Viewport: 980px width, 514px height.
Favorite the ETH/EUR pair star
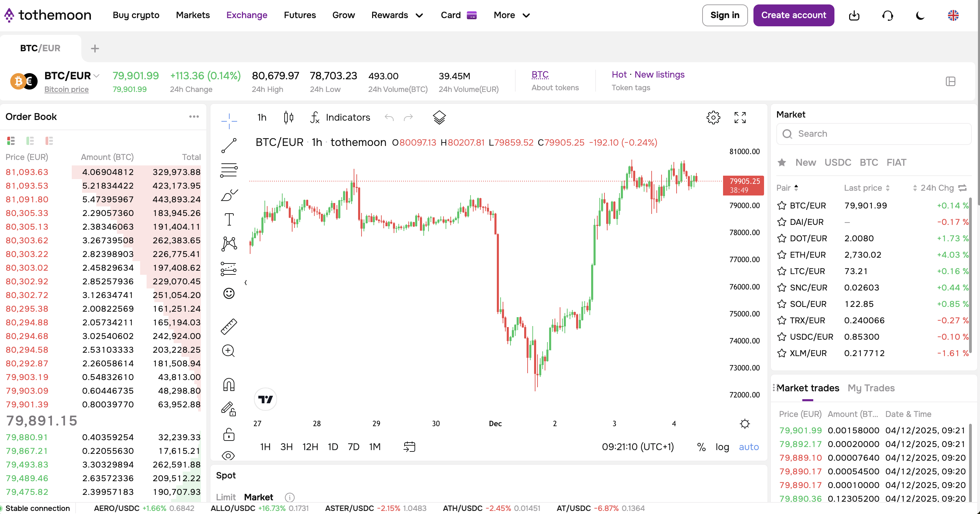coord(782,255)
